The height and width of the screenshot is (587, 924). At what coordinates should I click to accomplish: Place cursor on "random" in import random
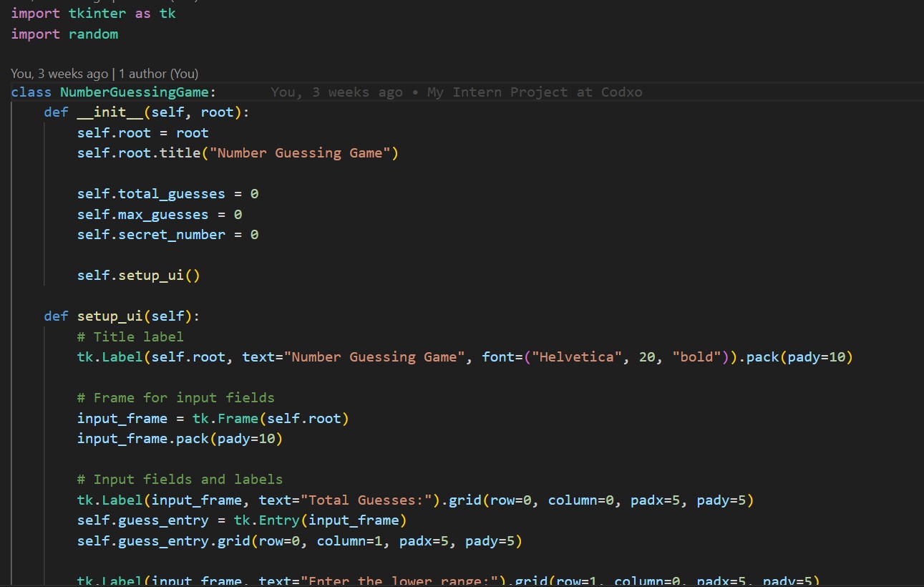click(93, 34)
